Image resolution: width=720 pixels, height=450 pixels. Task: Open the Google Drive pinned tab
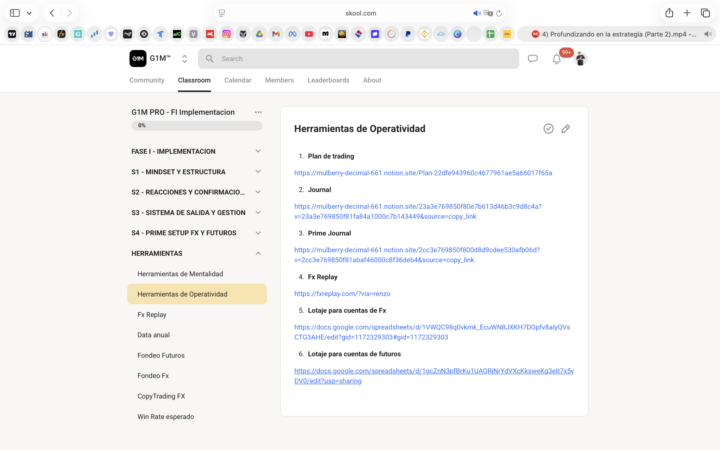click(x=259, y=34)
